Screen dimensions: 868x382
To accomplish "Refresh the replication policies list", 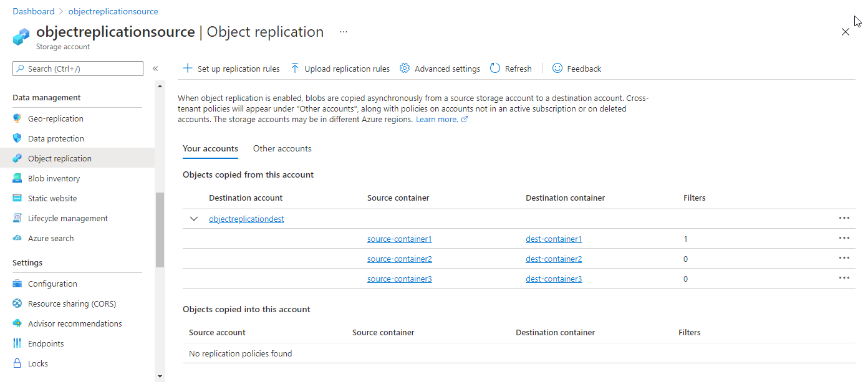I will (511, 68).
